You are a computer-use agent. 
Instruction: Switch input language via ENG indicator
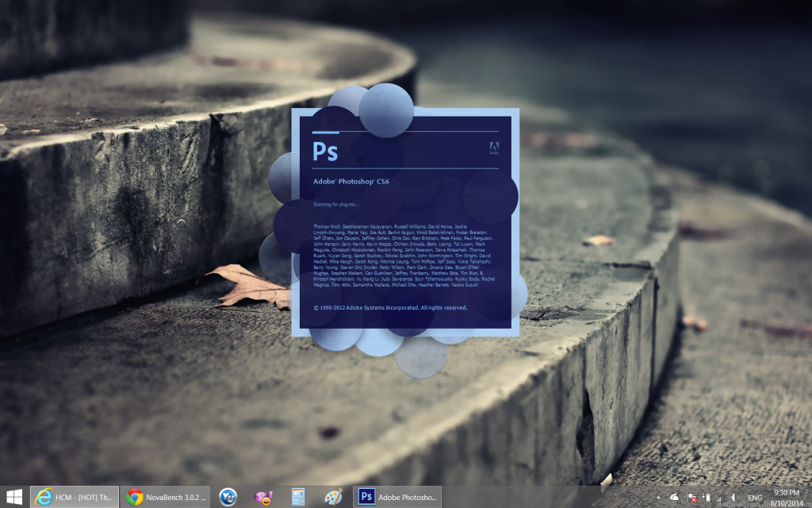tap(754, 498)
